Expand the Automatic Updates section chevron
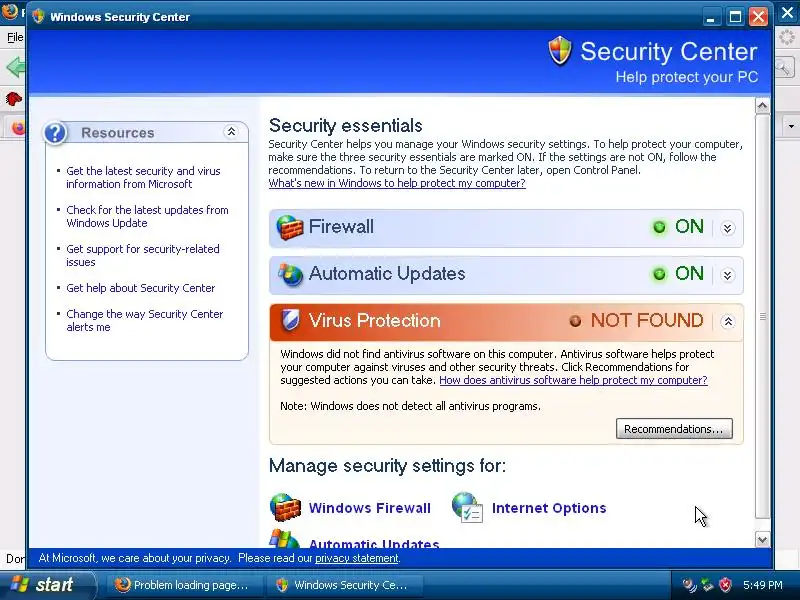The image size is (800, 600). 728,275
